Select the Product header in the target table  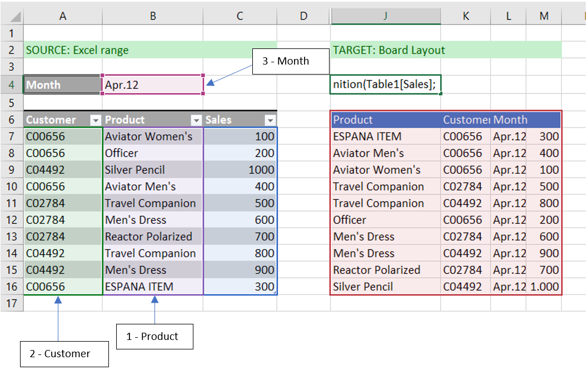(x=386, y=120)
